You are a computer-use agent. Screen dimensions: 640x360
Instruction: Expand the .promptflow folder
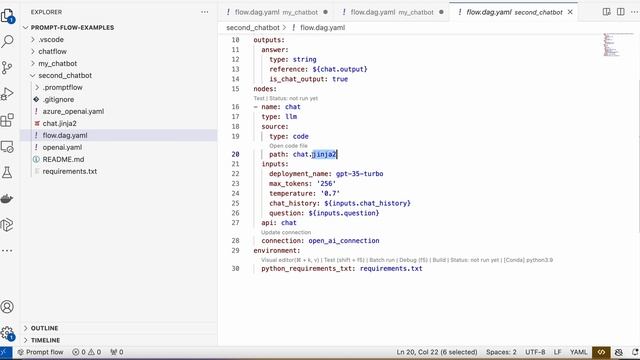pyautogui.click(x=37, y=87)
